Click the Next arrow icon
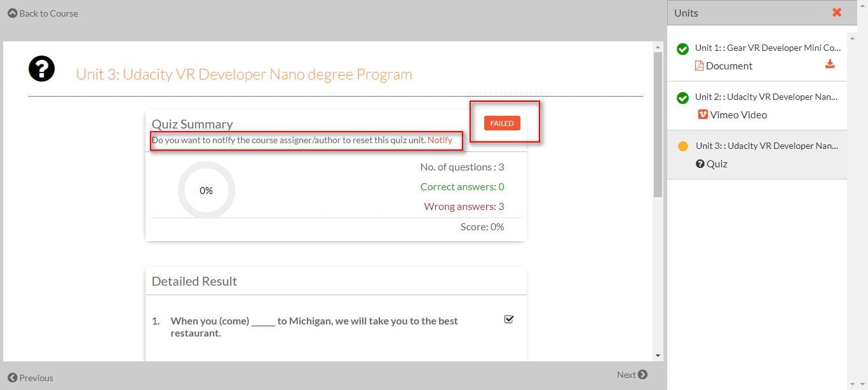The width and height of the screenshot is (868, 390). coord(642,375)
